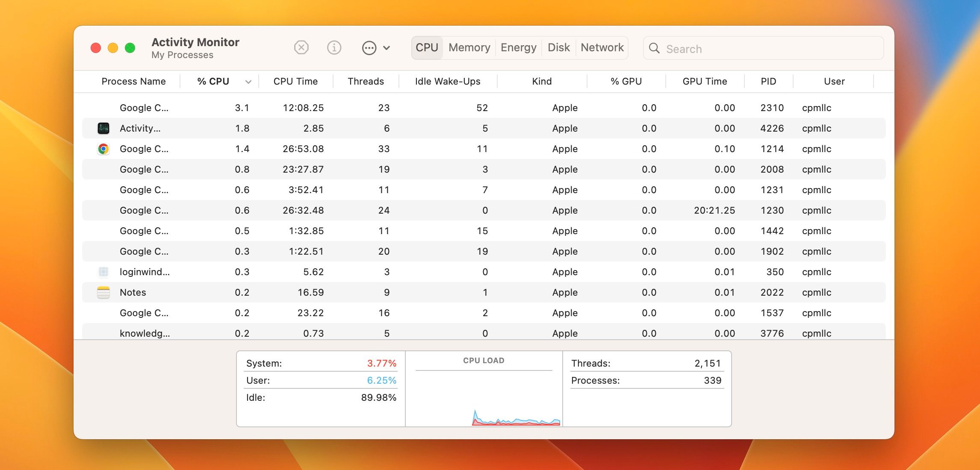This screenshot has height=470, width=980.
Task: Sort by the Threads column header
Action: coord(366,81)
